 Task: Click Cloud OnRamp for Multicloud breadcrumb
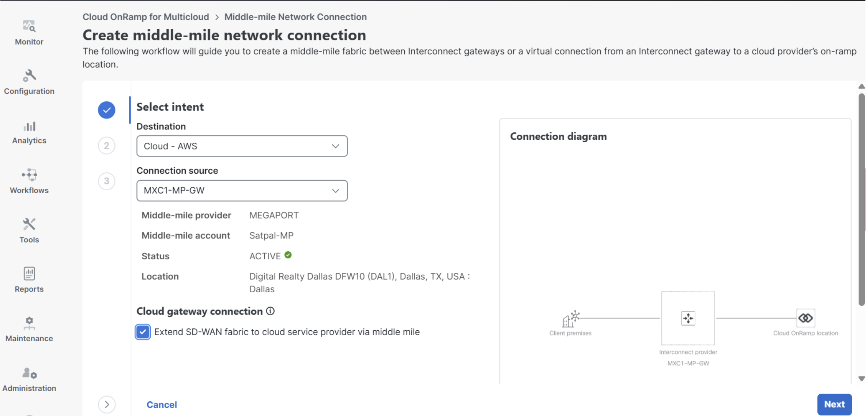point(146,17)
